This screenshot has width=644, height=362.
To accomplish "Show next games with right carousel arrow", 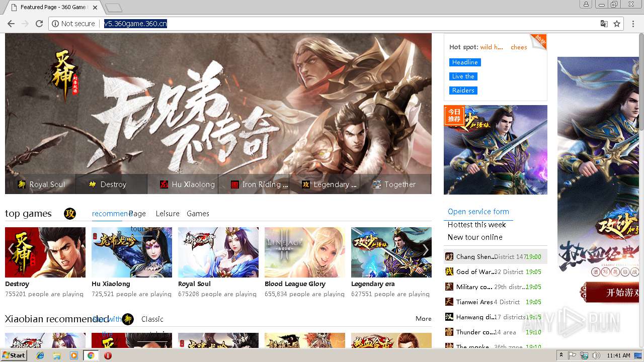I will click(x=425, y=250).
